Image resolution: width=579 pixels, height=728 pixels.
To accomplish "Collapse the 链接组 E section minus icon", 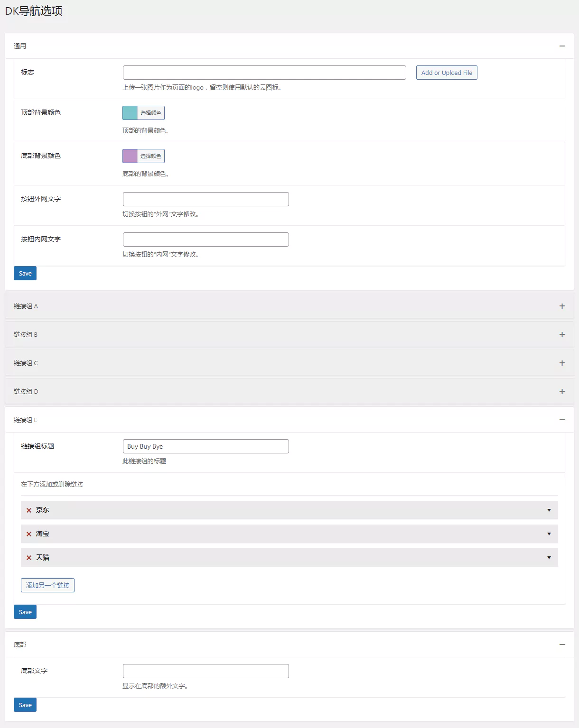I will pos(562,420).
